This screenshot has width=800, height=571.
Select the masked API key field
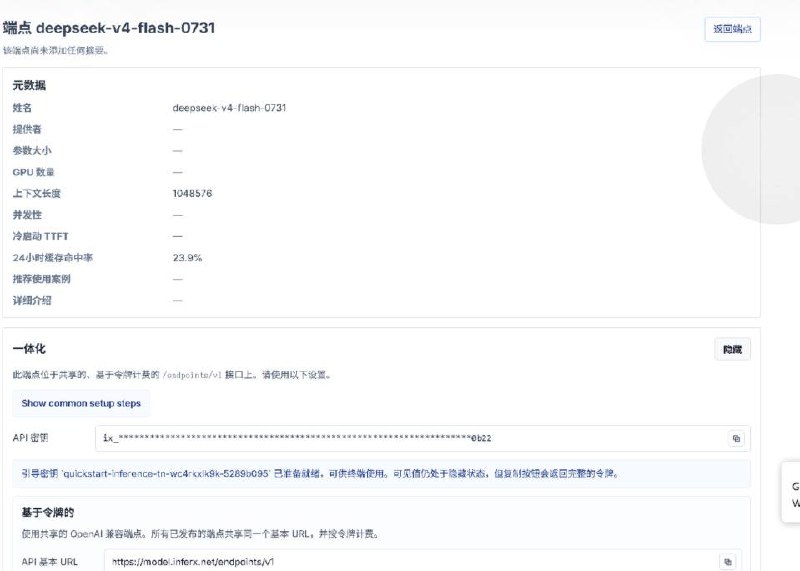(422, 438)
